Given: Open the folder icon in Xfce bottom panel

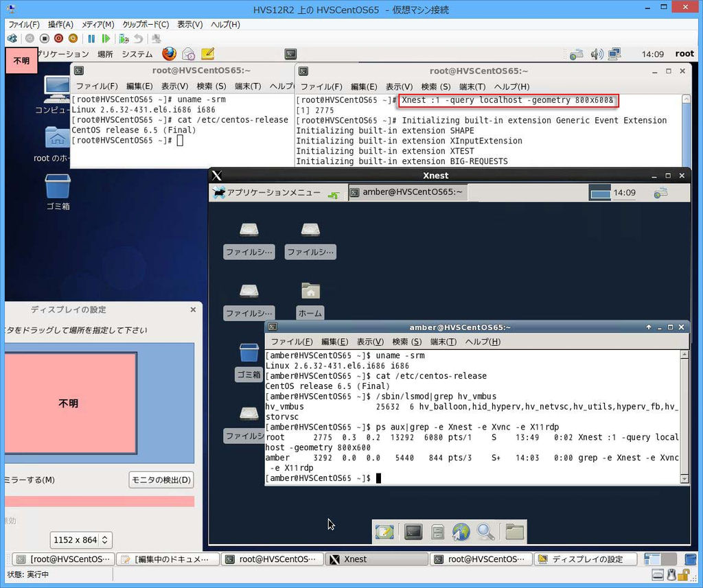Looking at the screenshot, I should [514, 532].
